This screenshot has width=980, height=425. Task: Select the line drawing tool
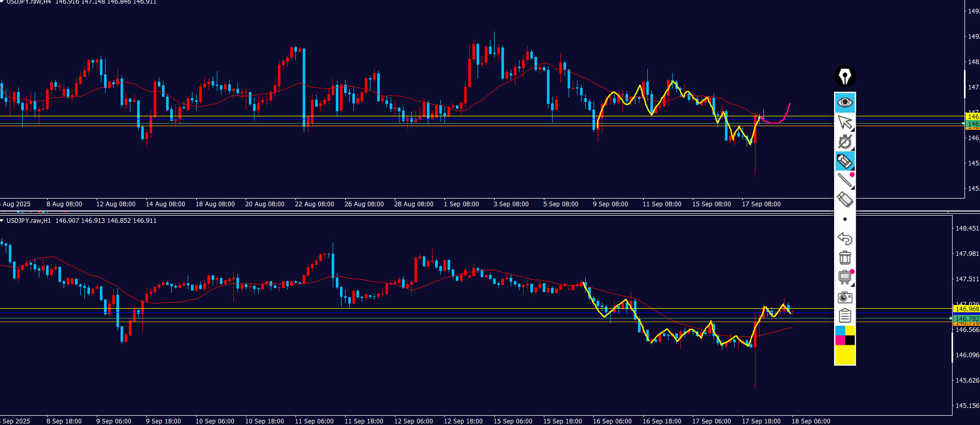click(844, 180)
